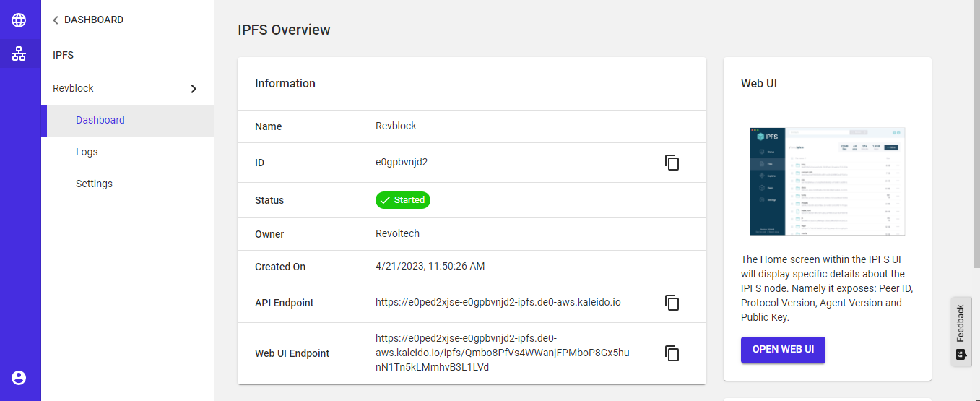Click the Created On date value
This screenshot has width=980, height=401.
(x=430, y=266)
